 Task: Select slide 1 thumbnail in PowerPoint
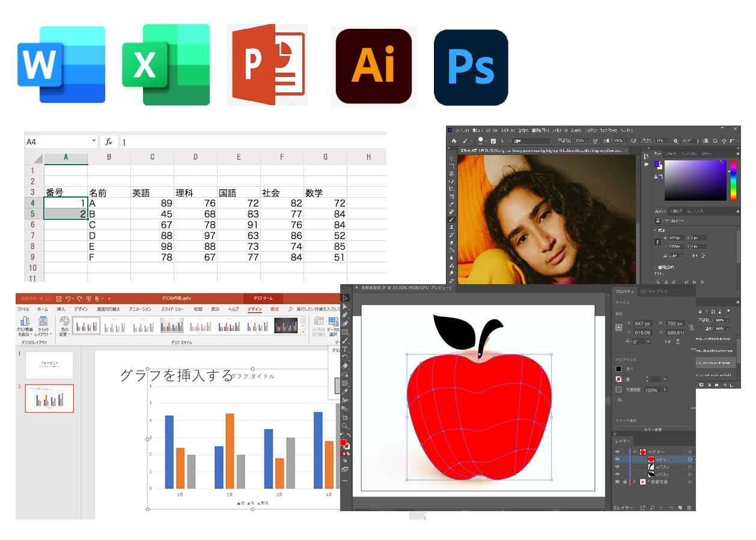click(x=49, y=365)
